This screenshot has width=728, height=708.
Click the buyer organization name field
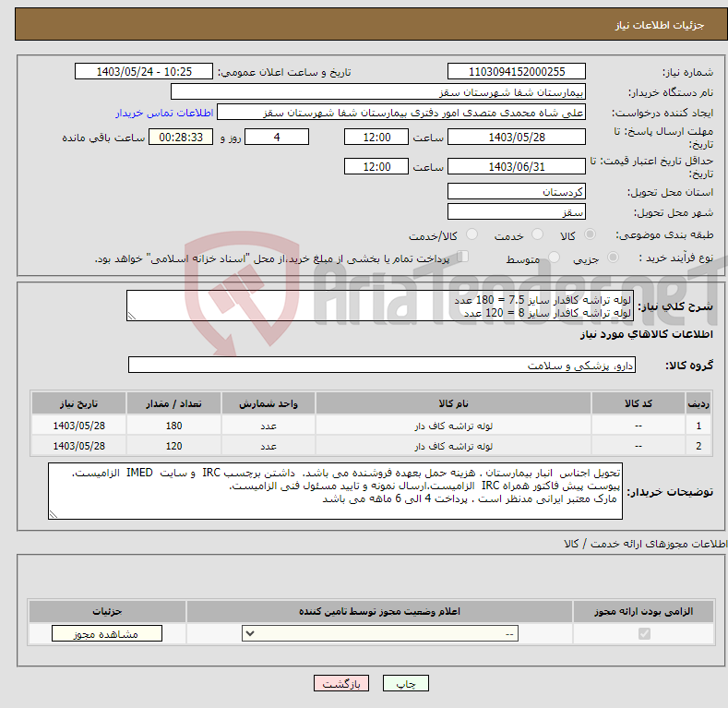(x=378, y=91)
